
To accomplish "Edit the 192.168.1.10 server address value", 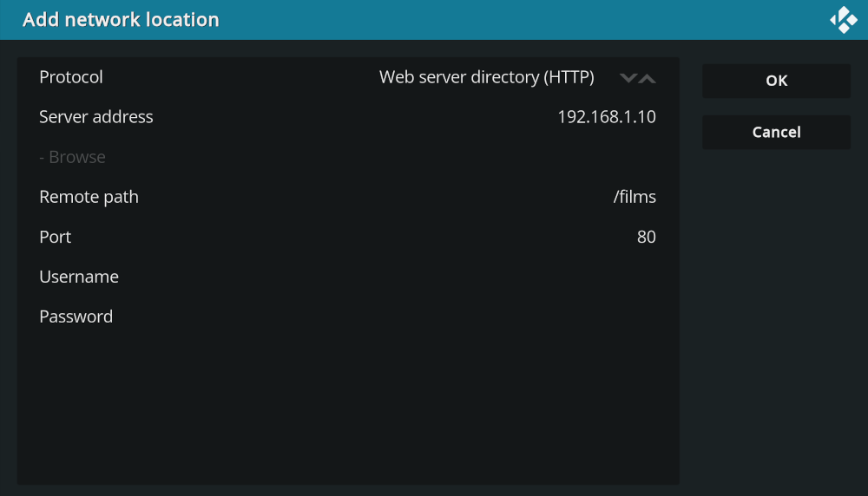I will click(606, 117).
